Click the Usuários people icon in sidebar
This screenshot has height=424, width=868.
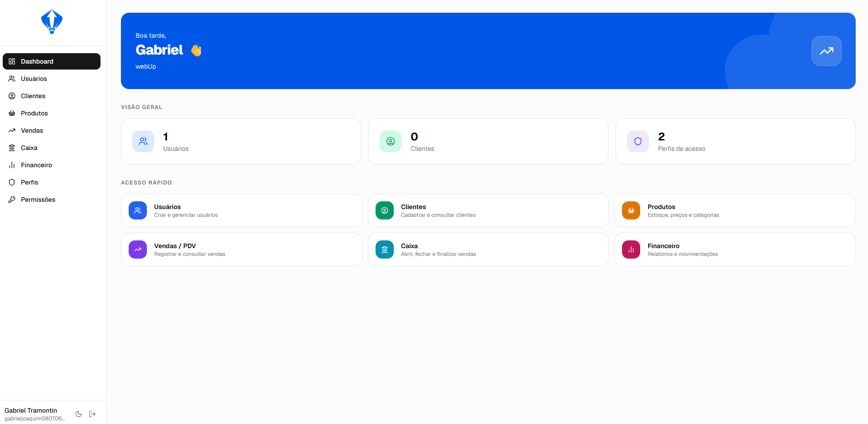click(12, 79)
